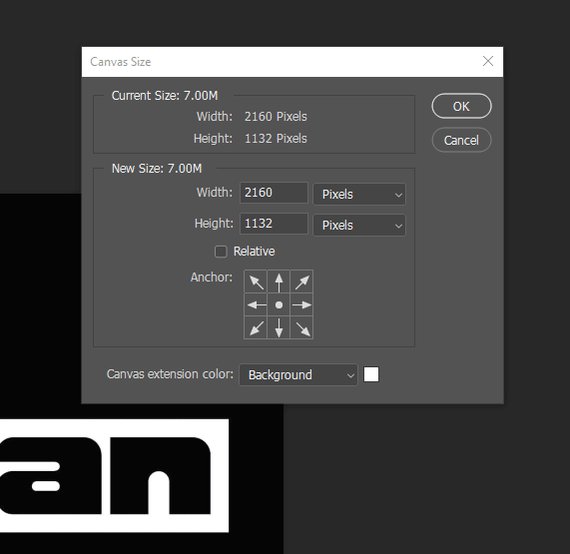Open the Height units Pixels dropdown

pyautogui.click(x=359, y=225)
